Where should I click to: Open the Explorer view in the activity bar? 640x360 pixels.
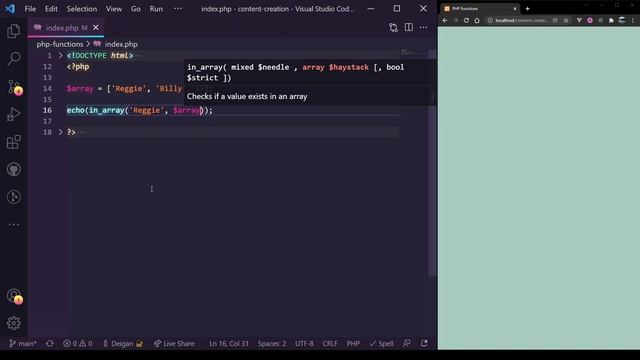coord(13,31)
